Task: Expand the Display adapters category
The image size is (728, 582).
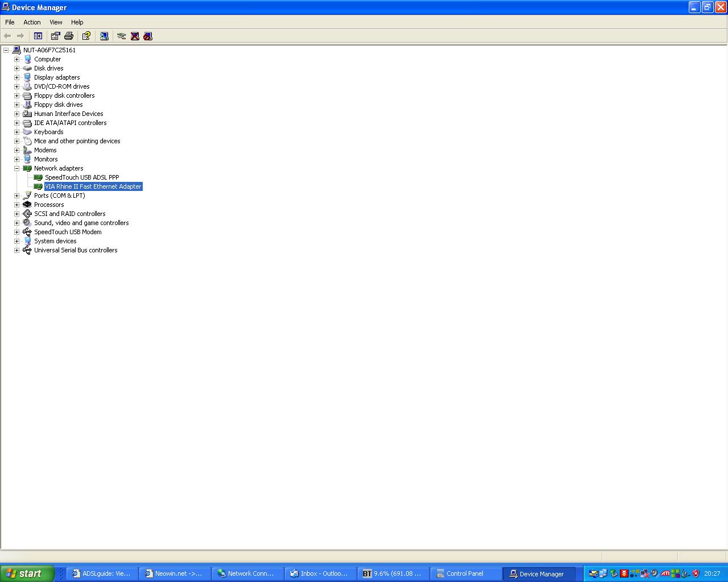Action: tap(16, 77)
